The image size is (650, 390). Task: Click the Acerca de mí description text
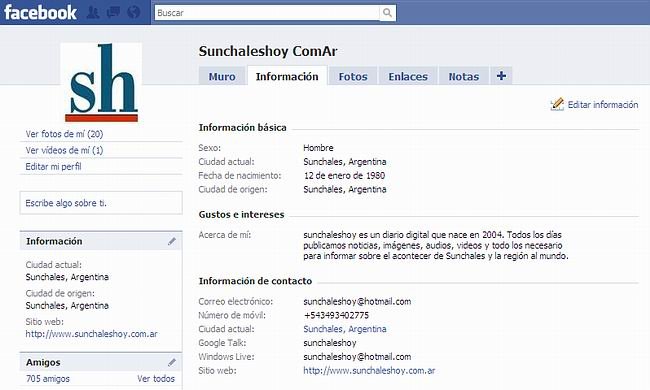(436, 245)
